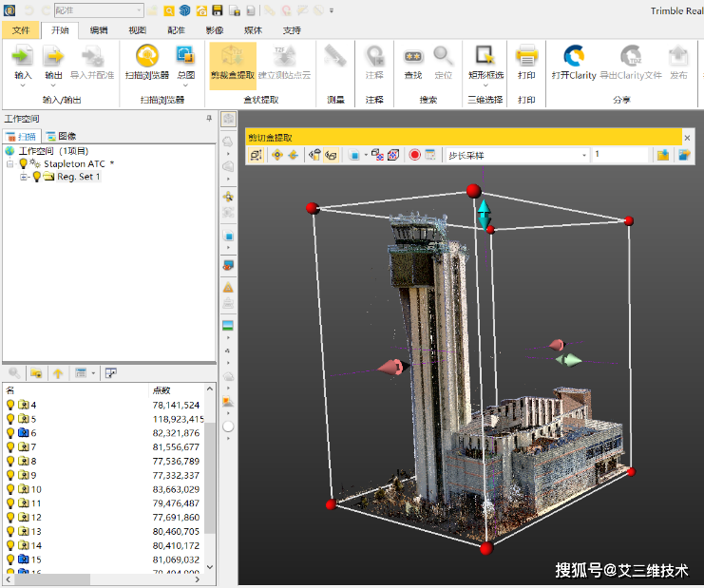Click the scan list vertical scrollbar
Image resolution: width=704 pixels, height=588 pixels.
tap(210, 477)
